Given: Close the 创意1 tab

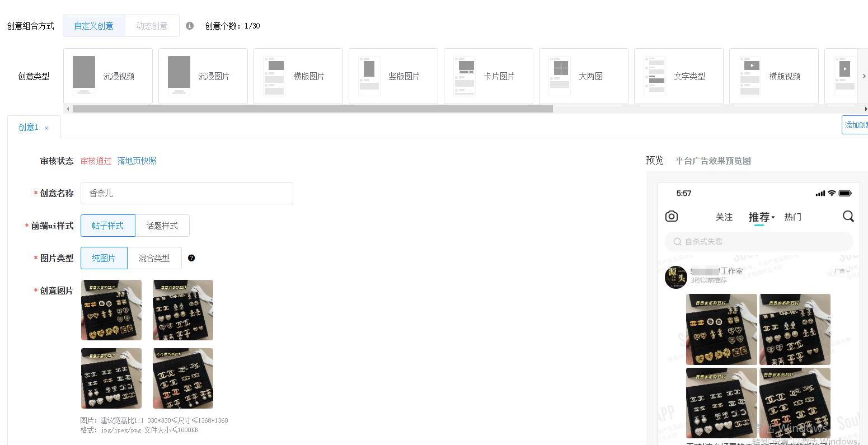Looking at the screenshot, I should (x=46, y=128).
